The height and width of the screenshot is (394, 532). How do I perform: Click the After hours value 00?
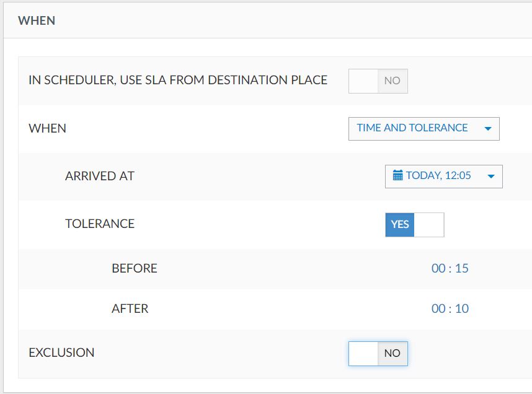438,309
